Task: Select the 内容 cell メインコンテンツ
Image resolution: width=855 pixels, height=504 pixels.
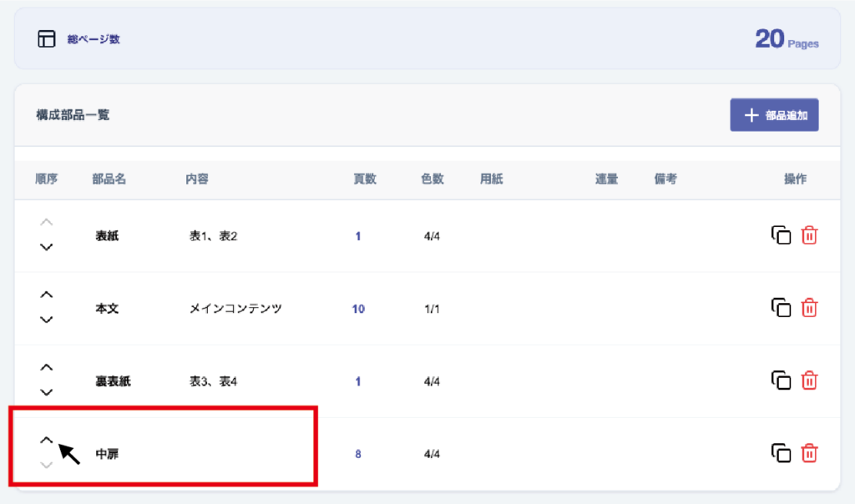Action: point(235,309)
